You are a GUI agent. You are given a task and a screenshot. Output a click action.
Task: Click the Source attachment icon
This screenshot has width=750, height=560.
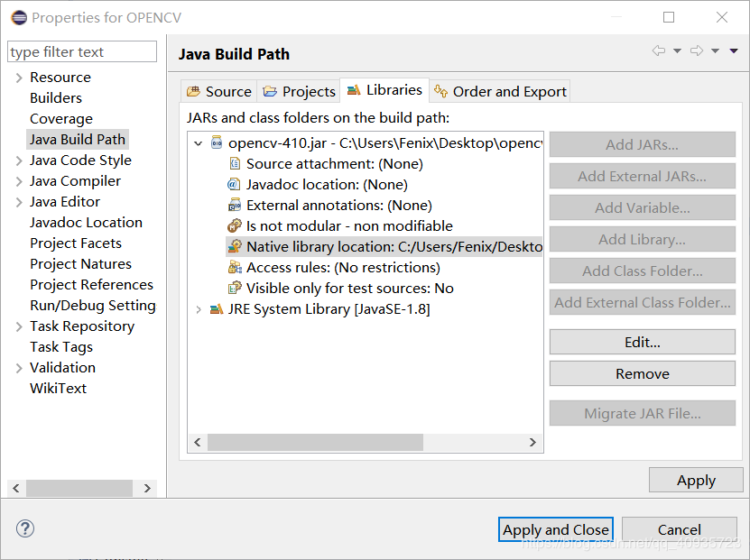(x=235, y=163)
